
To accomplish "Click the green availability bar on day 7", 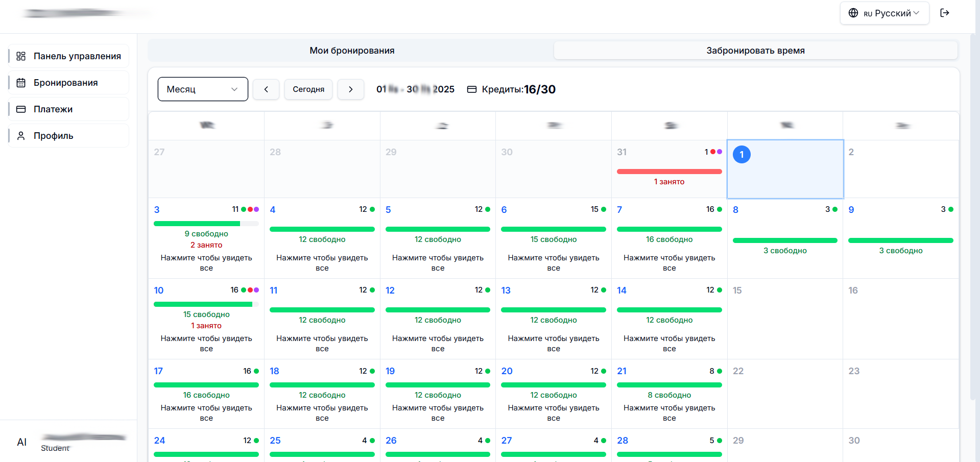I will pyautogui.click(x=669, y=229).
